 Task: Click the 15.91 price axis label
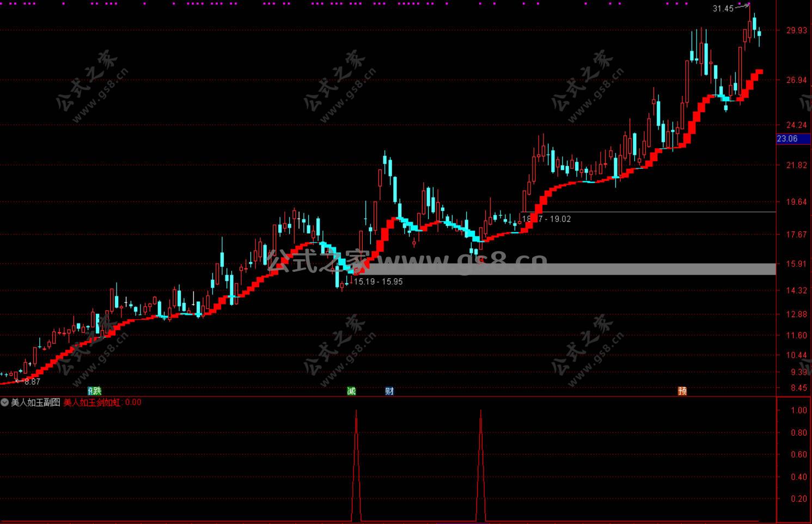pos(797,264)
